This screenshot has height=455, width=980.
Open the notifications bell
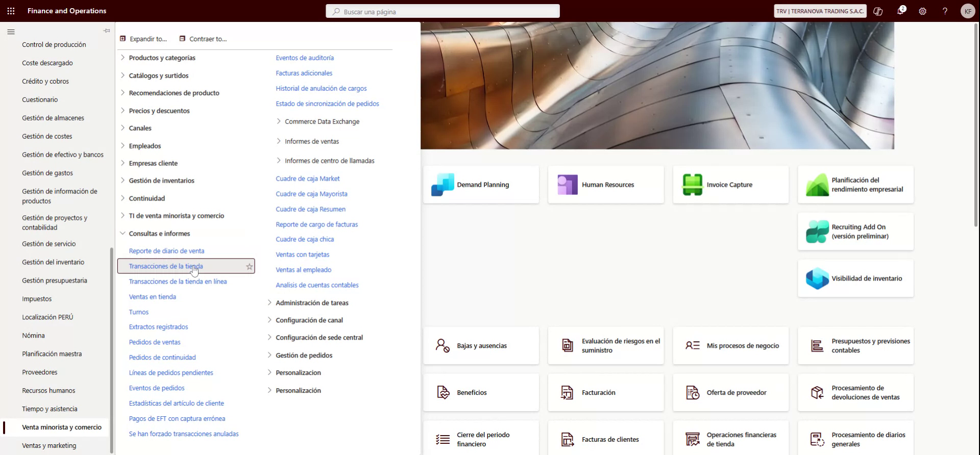tap(901, 11)
